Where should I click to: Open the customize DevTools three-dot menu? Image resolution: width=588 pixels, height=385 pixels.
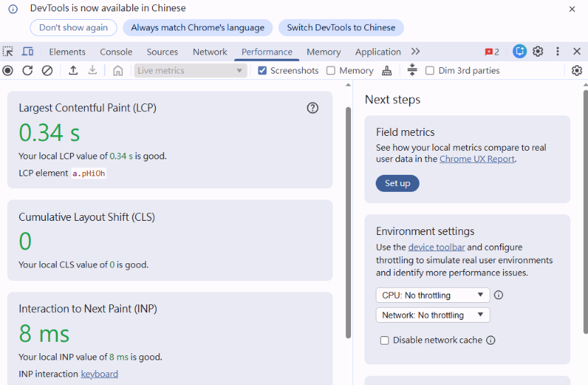pyautogui.click(x=558, y=52)
